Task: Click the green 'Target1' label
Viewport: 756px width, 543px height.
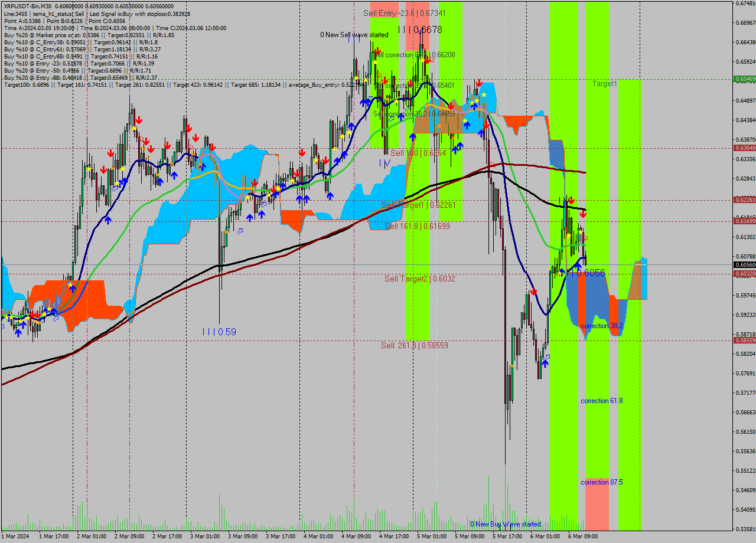Action: pyautogui.click(x=605, y=84)
